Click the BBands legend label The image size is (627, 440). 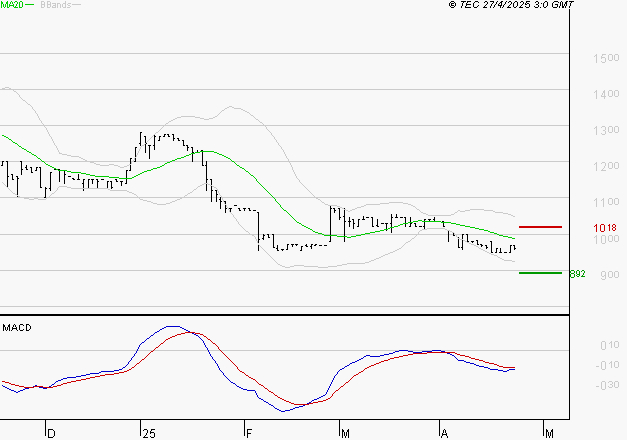tap(53, 5)
